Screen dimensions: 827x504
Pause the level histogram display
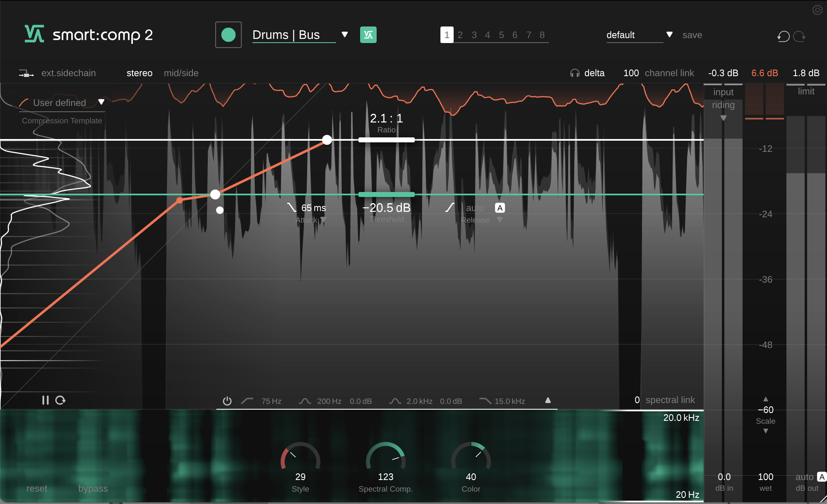[45, 400]
